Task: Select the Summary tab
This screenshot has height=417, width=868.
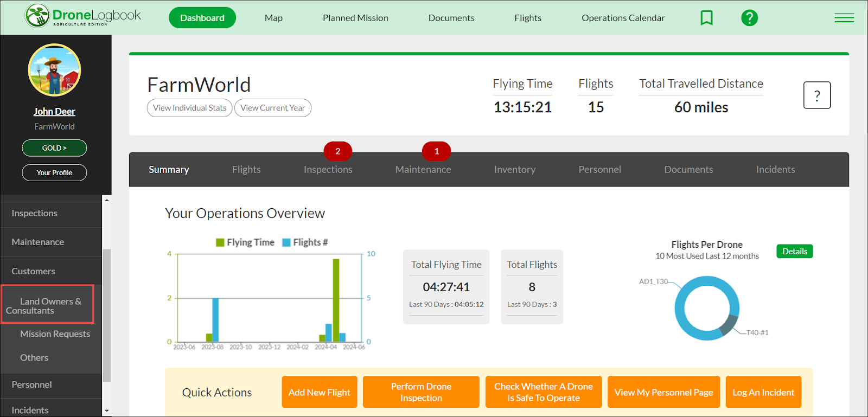Action: [169, 170]
